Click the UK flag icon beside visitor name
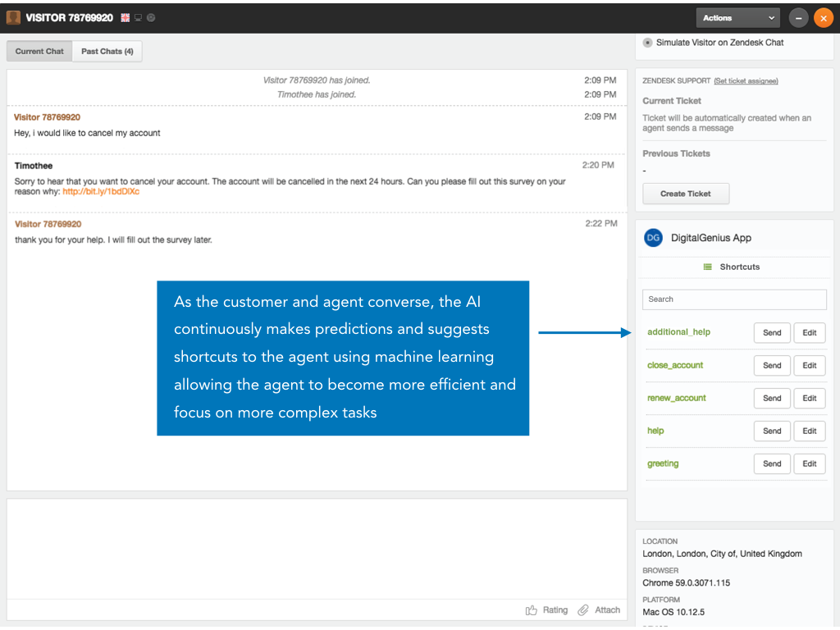The width and height of the screenshot is (840, 630). (x=126, y=17)
